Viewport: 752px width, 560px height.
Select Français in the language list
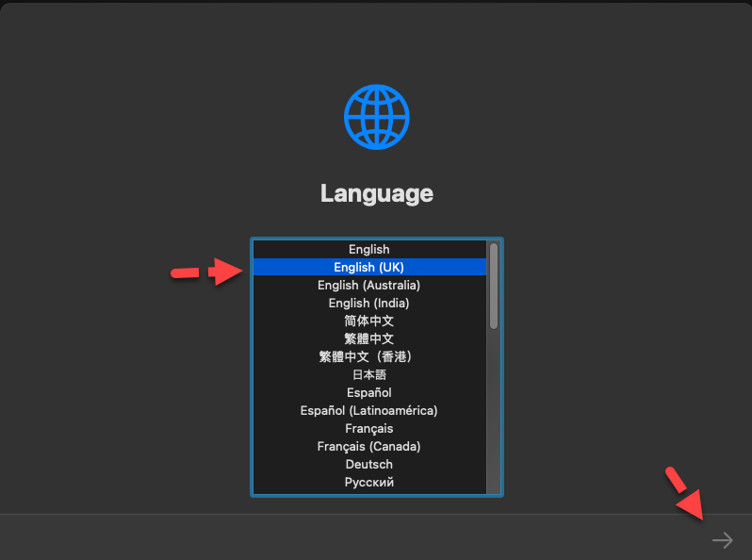point(368,429)
